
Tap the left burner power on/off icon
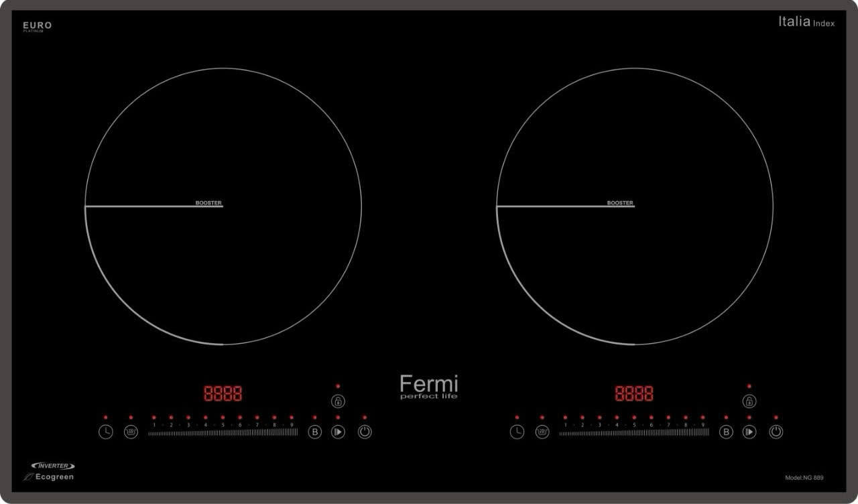[x=365, y=432]
